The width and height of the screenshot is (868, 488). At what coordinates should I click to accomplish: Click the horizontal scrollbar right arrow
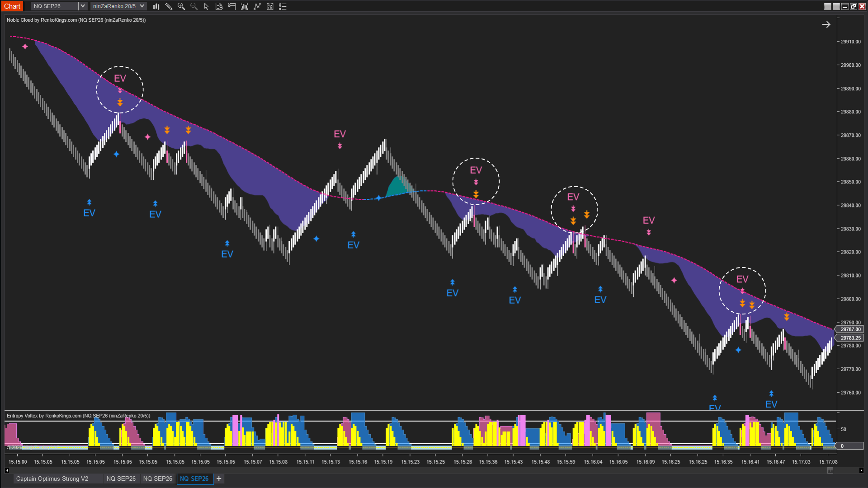(x=861, y=470)
